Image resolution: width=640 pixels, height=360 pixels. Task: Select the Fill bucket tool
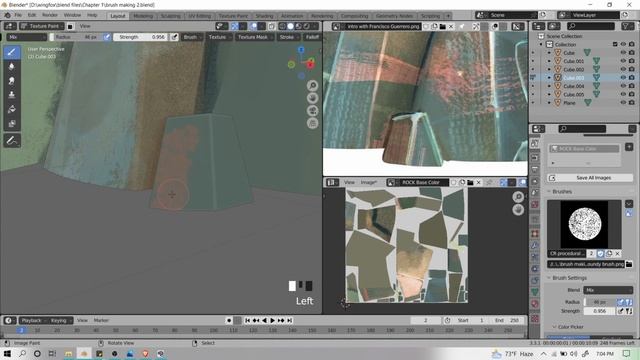[12, 109]
